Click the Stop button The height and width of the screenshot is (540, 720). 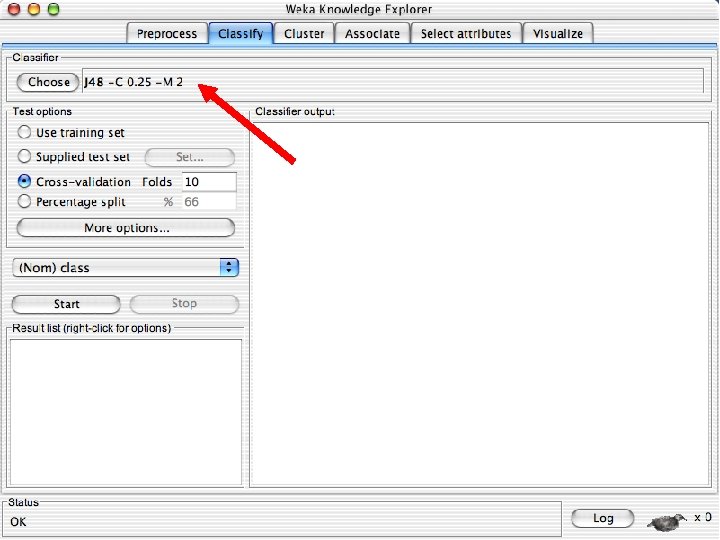184,304
